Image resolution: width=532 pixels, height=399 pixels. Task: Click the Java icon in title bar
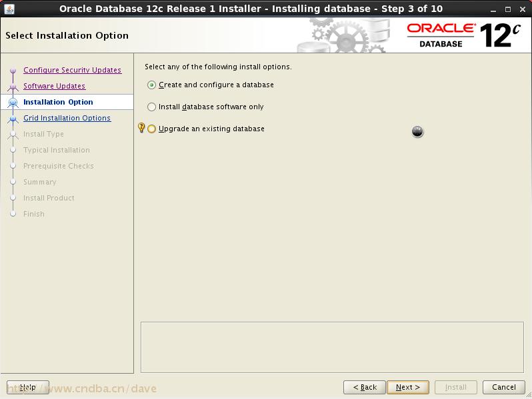[9, 9]
